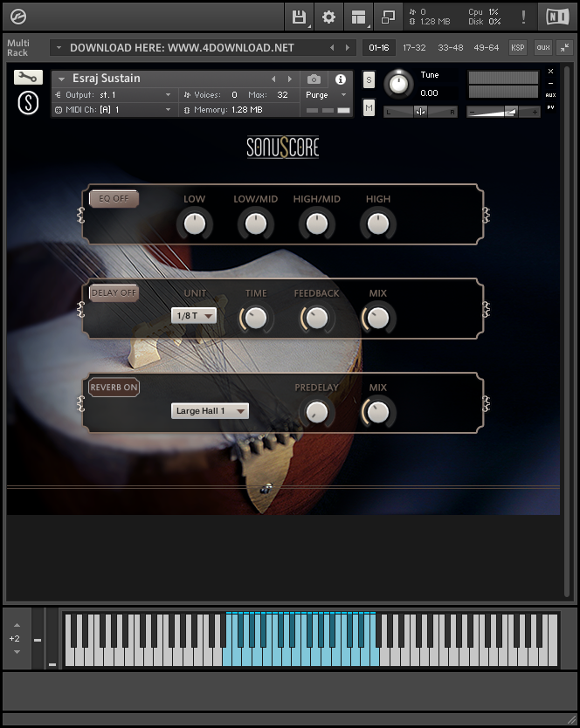
Task: Click the Esraj Sustain instrument name
Action: click(106, 79)
